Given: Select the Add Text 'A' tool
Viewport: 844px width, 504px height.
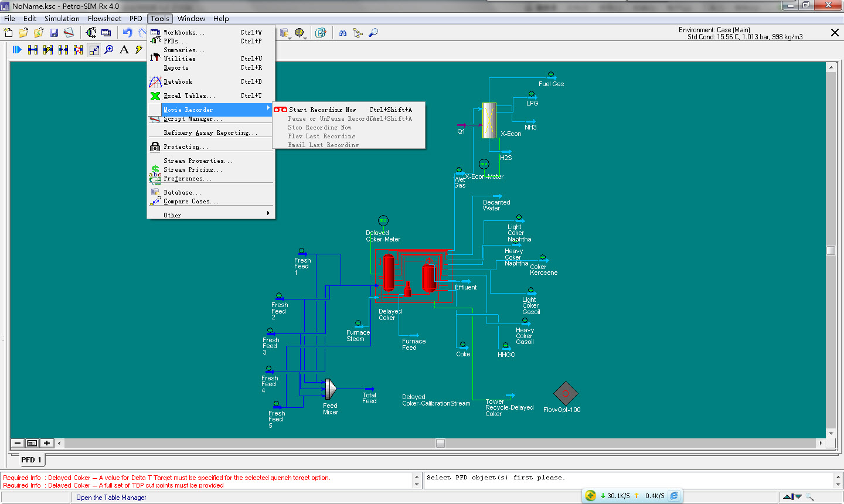Looking at the screenshot, I should click(x=124, y=50).
